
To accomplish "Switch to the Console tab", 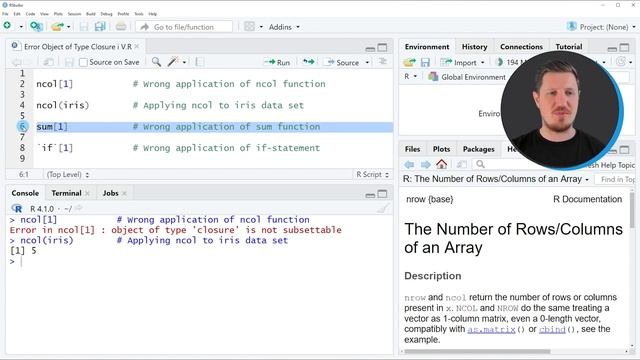I will (25, 193).
